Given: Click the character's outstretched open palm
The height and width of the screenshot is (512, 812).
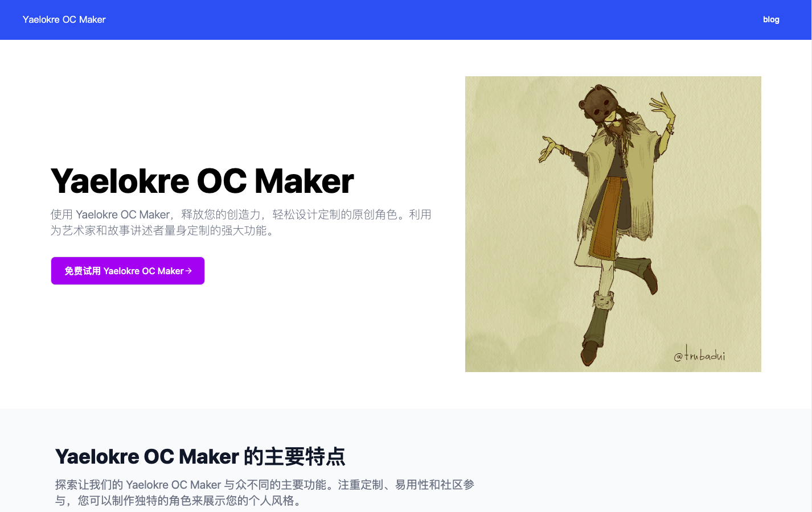Looking at the screenshot, I should pos(550,147).
